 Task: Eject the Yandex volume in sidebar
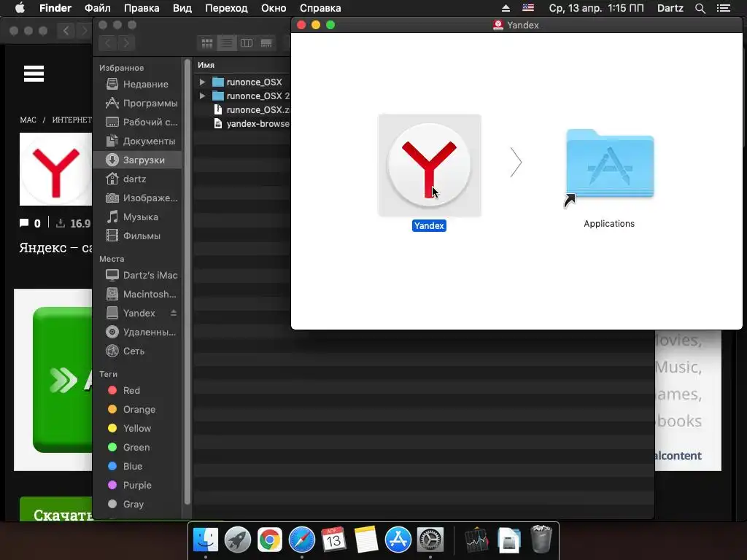coord(174,313)
